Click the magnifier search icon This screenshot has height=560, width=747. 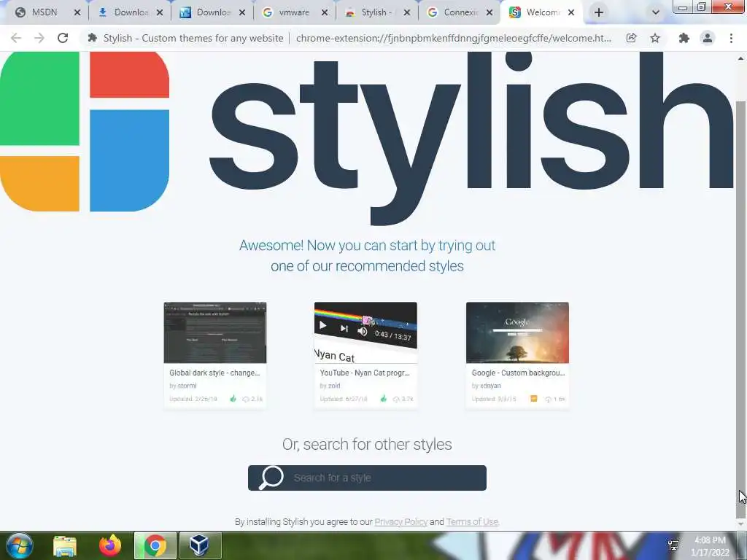click(271, 478)
